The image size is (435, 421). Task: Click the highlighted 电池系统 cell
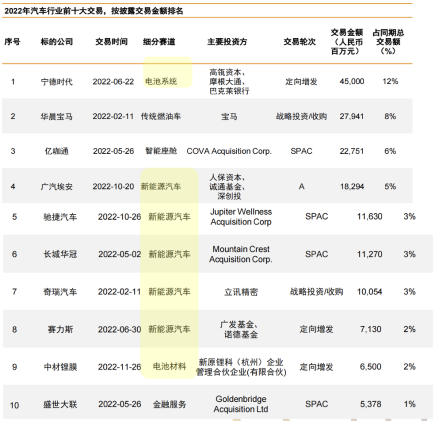click(161, 81)
